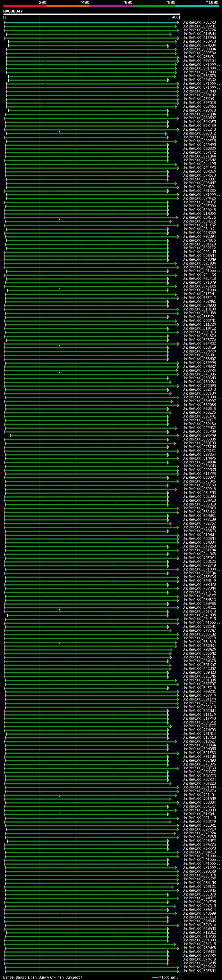This screenshot has width=222, height=980.
Task: Click the purple ~60% legend segment
Action: click(111, 6)
